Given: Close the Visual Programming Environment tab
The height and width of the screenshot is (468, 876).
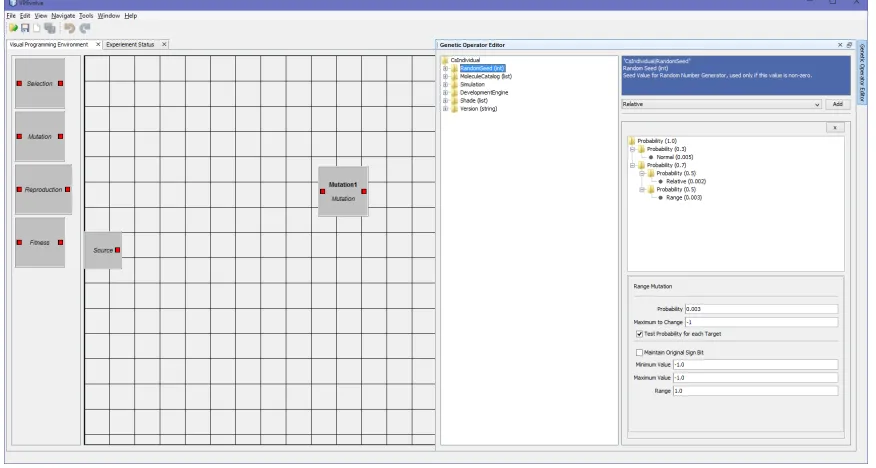Looking at the screenshot, I should [x=98, y=44].
